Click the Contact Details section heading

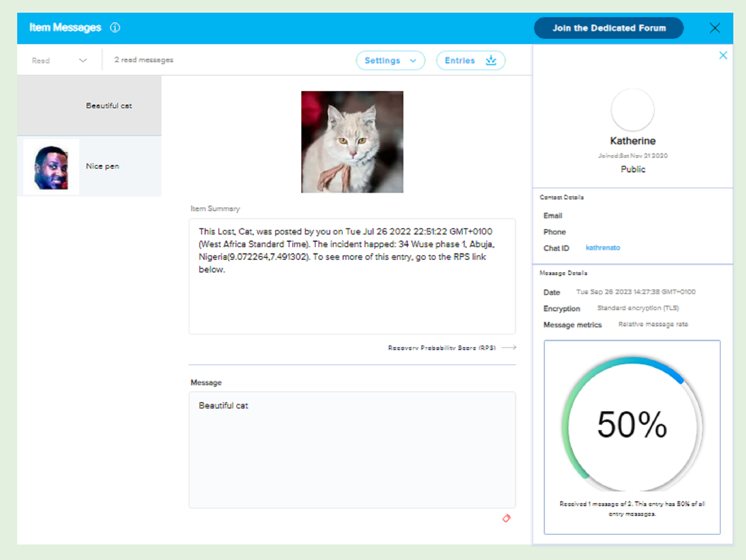[561, 197]
